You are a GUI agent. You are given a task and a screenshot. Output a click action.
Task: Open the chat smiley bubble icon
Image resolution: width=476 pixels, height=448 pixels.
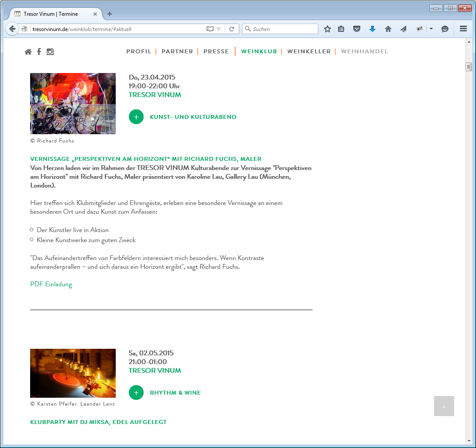point(445,29)
